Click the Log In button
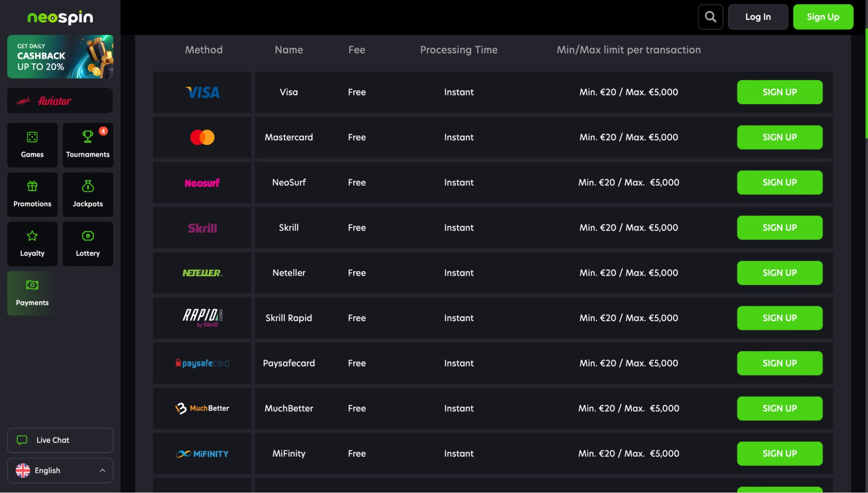This screenshot has width=868, height=493. pos(758,16)
